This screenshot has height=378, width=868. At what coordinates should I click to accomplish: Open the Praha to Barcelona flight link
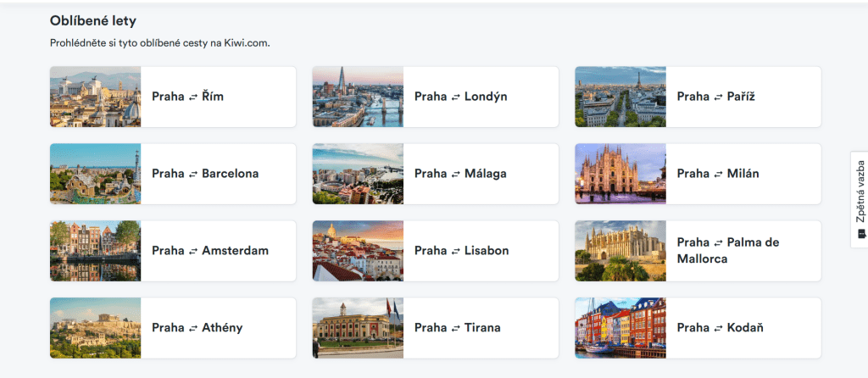[205, 174]
